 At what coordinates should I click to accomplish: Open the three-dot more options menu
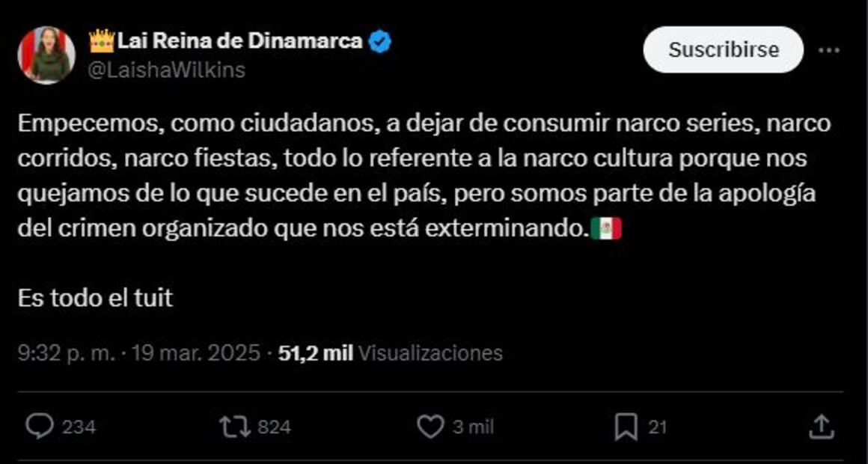click(828, 50)
